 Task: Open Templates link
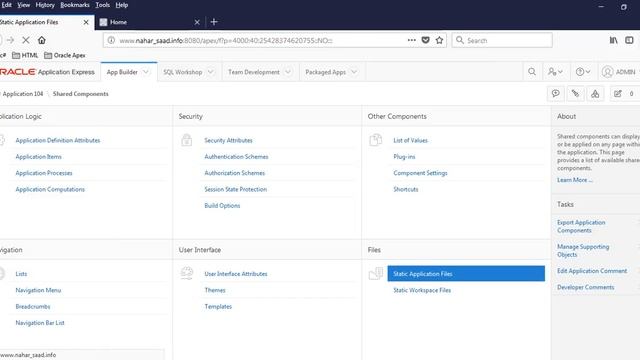[218, 306]
